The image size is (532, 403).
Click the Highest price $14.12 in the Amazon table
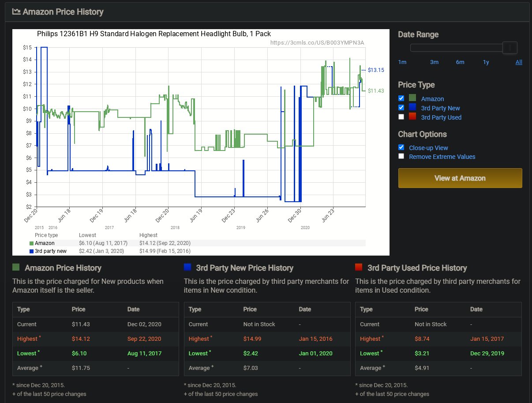click(81, 339)
